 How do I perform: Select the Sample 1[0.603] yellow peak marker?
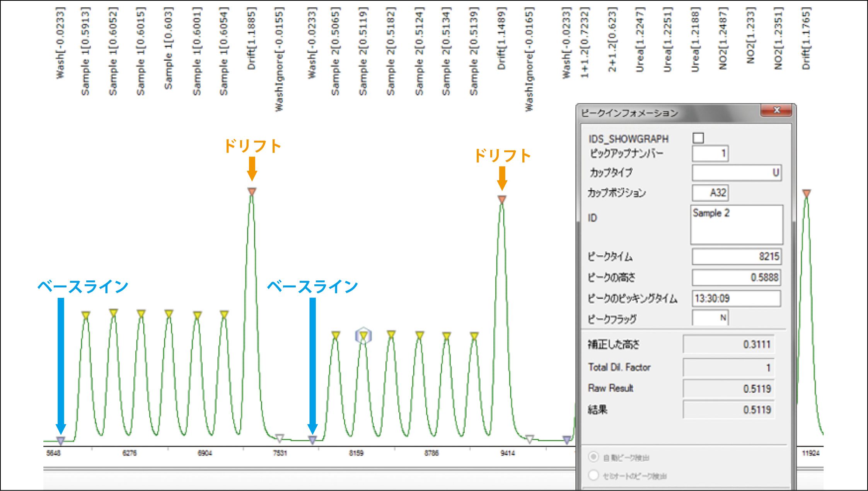(169, 313)
